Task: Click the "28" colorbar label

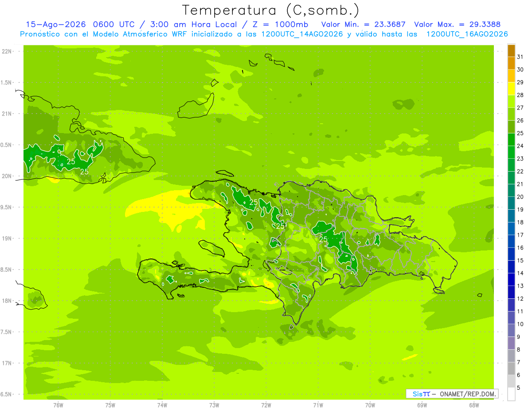Action: click(x=520, y=95)
